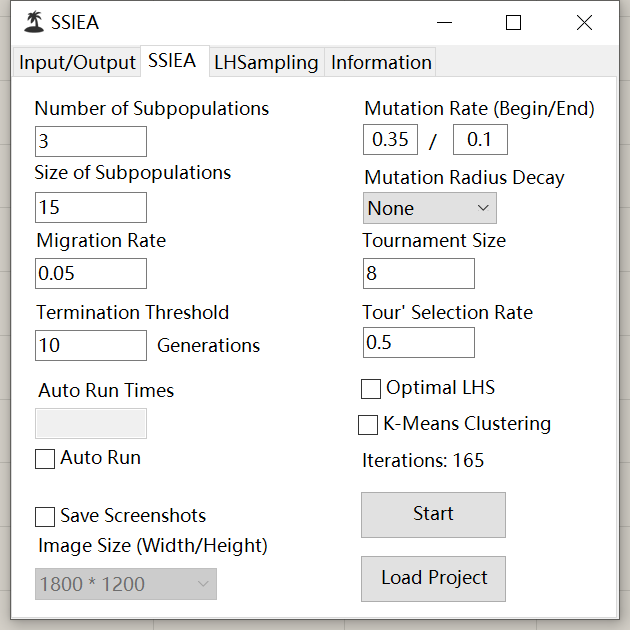This screenshot has width=630, height=630.
Task: Enable the Save Screenshots checkbox
Action: 45,517
